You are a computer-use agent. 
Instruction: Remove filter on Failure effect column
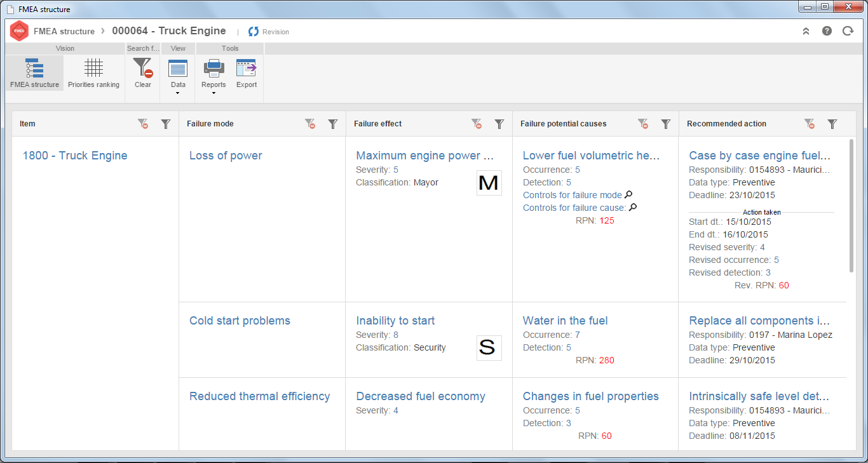click(477, 124)
